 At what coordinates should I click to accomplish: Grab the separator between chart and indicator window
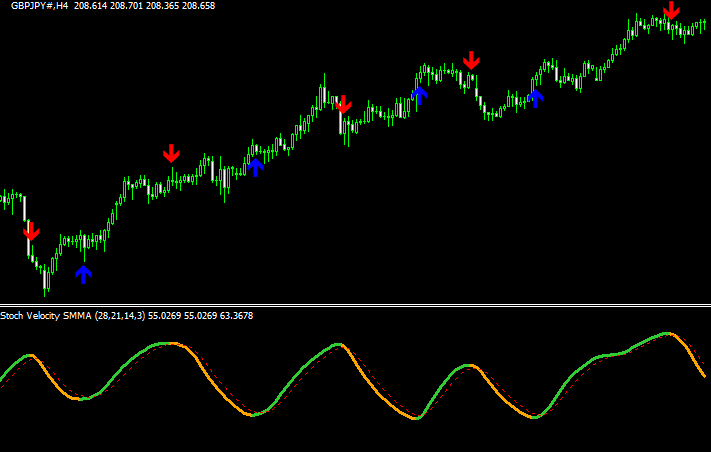click(x=355, y=305)
